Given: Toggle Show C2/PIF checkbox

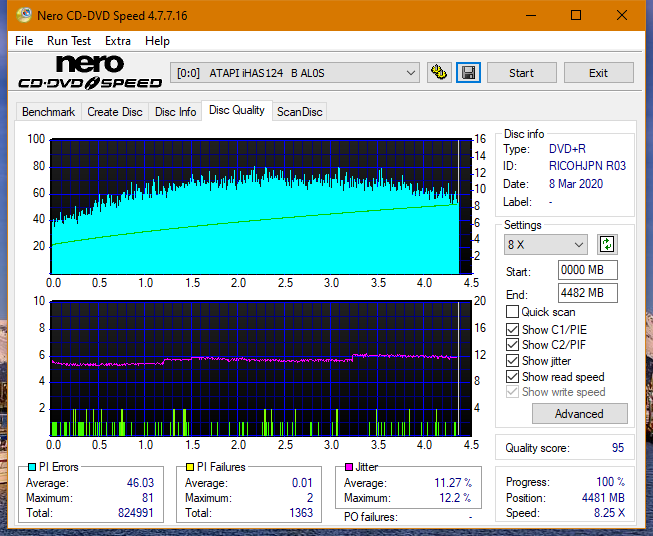Looking at the screenshot, I should pyautogui.click(x=512, y=345).
